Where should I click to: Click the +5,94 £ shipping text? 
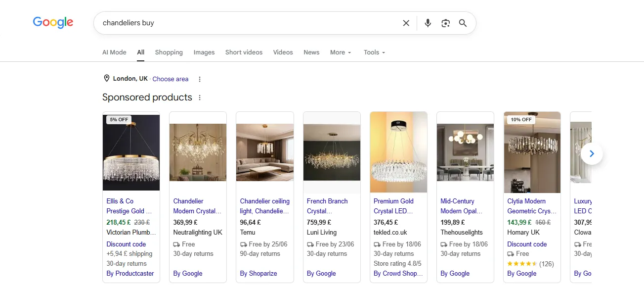click(129, 253)
